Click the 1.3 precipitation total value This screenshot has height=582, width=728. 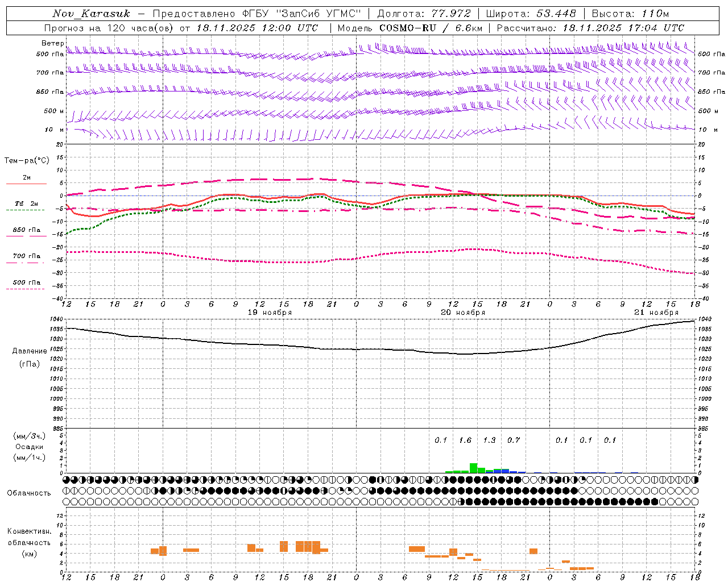click(489, 440)
